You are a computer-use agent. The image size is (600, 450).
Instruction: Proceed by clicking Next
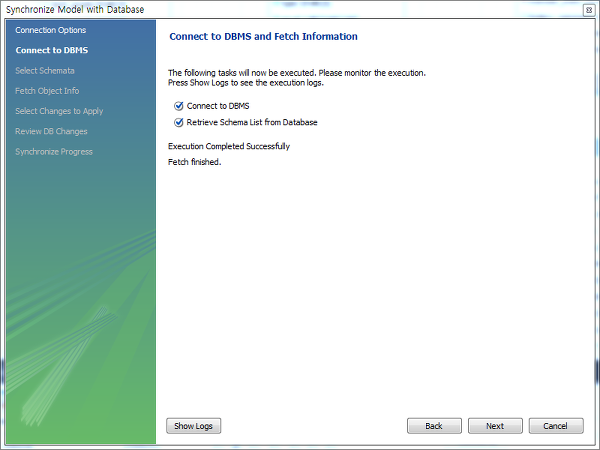(495, 426)
